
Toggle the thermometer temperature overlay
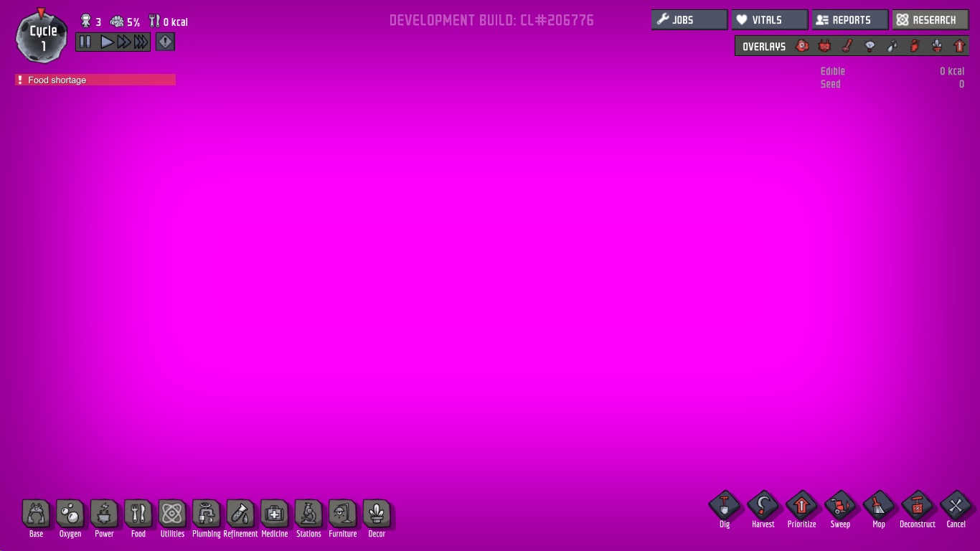tap(847, 46)
